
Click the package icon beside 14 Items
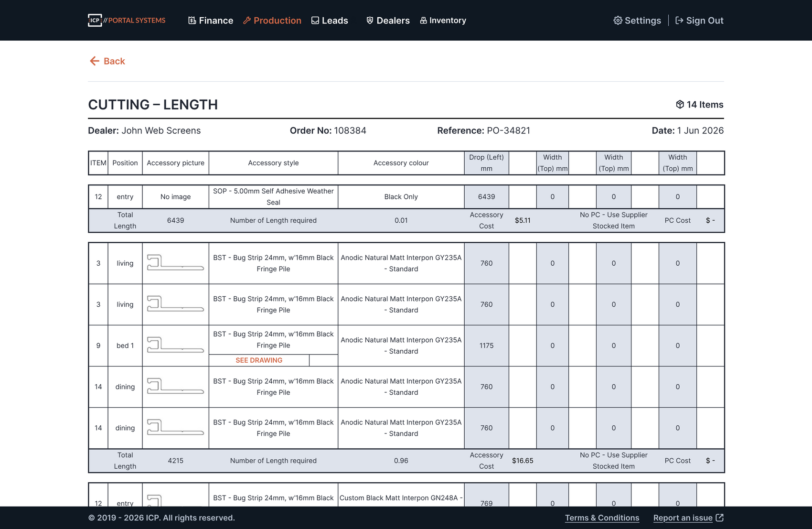click(x=680, y=105)
